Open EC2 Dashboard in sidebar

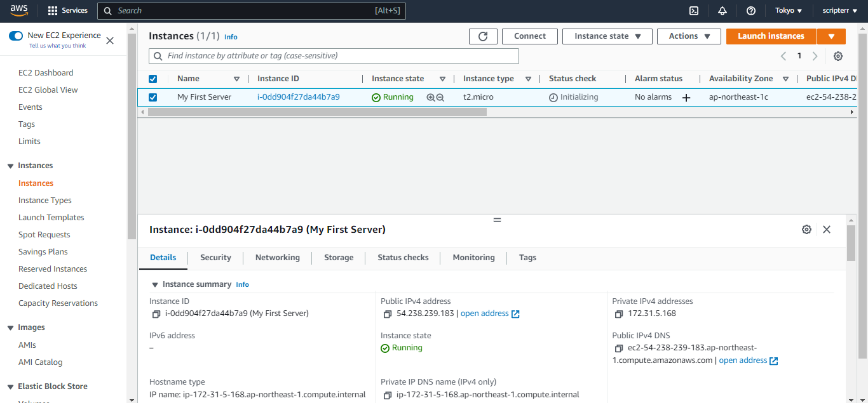tap(46, 73)
